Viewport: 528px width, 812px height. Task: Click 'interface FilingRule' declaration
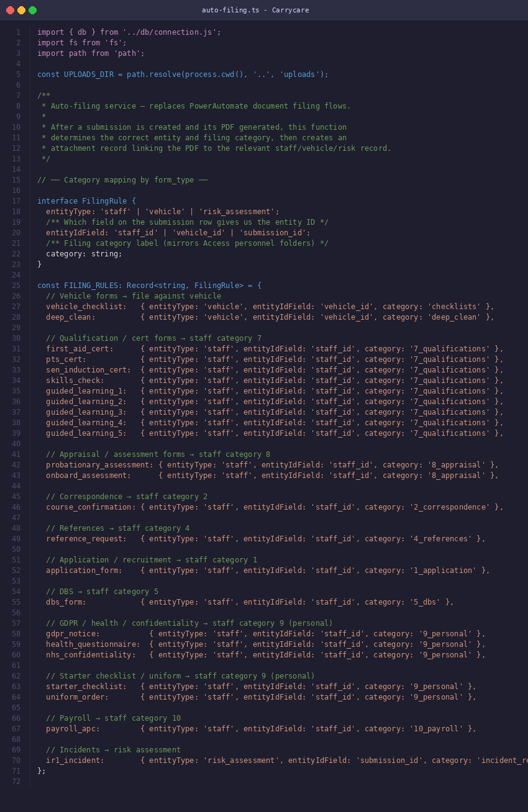click(x=82, y=201)
